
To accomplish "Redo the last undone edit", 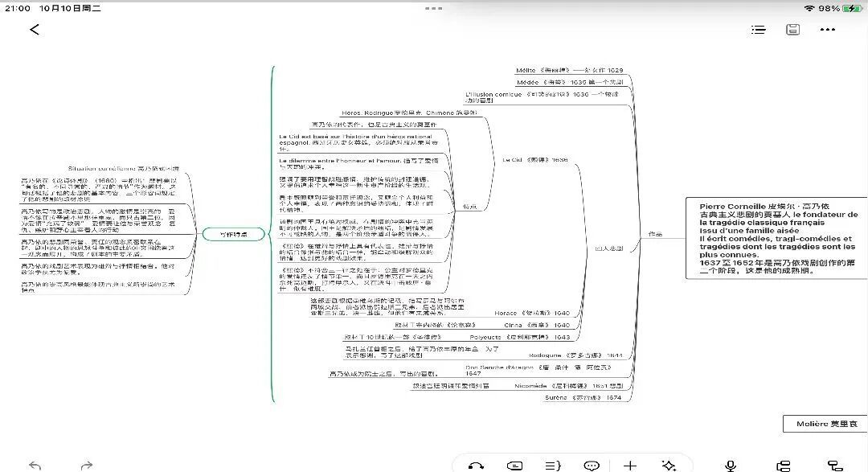I will (x=86, y=465).
